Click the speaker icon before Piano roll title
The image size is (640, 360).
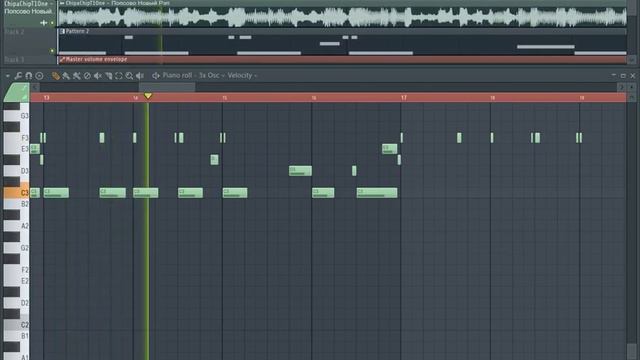[x=156, y=76]
